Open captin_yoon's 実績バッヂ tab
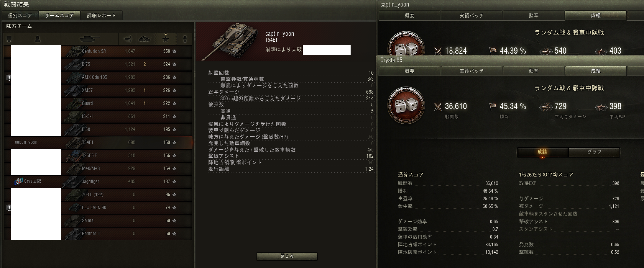The width and height of the screenshot is (644, 268). pos(472,16)
